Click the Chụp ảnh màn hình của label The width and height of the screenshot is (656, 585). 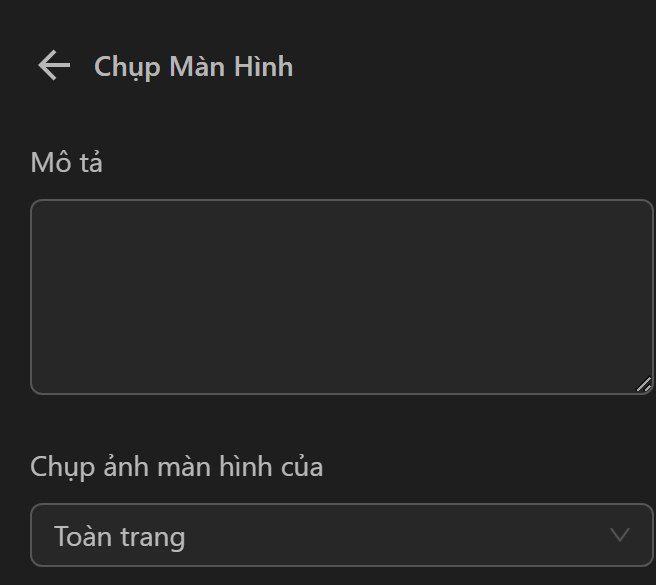[177, 467]
